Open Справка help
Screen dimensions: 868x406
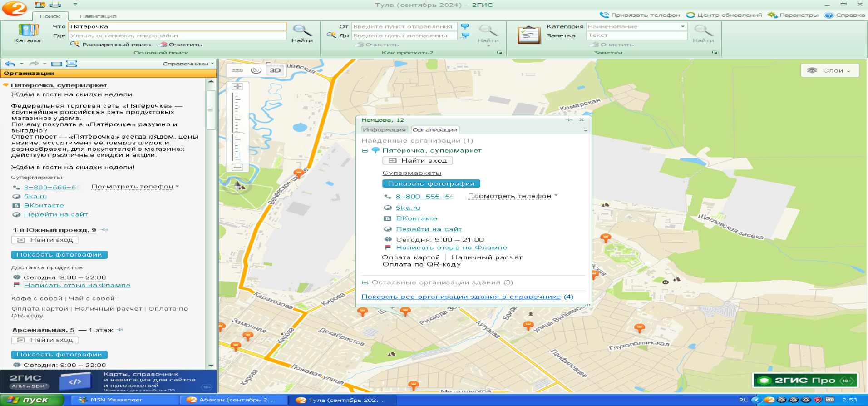844,15
